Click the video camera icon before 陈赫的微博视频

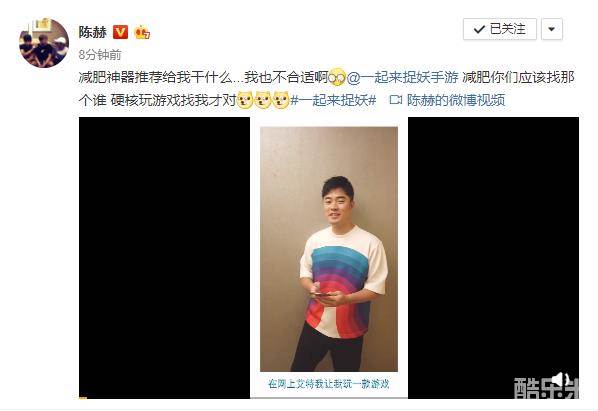tap(396, 100)
